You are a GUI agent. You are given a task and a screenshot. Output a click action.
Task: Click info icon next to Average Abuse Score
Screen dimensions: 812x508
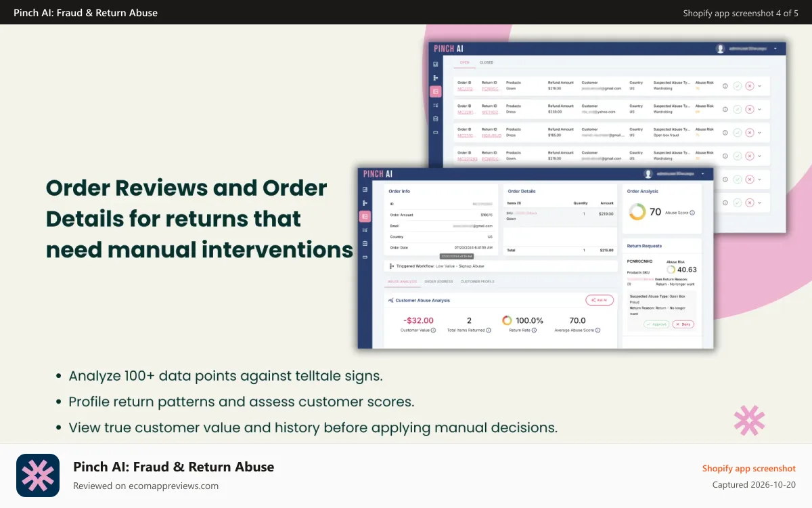597,331
